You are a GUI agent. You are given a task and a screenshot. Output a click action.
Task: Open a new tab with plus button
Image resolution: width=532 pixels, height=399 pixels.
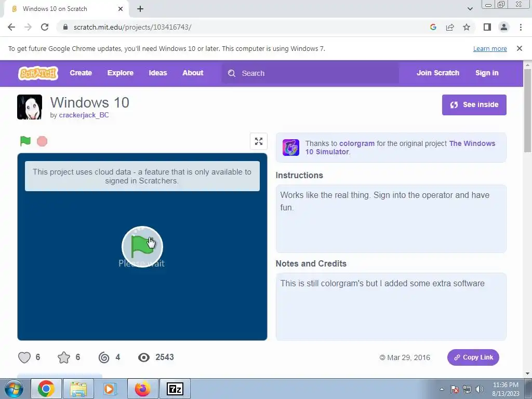point(140,9)
